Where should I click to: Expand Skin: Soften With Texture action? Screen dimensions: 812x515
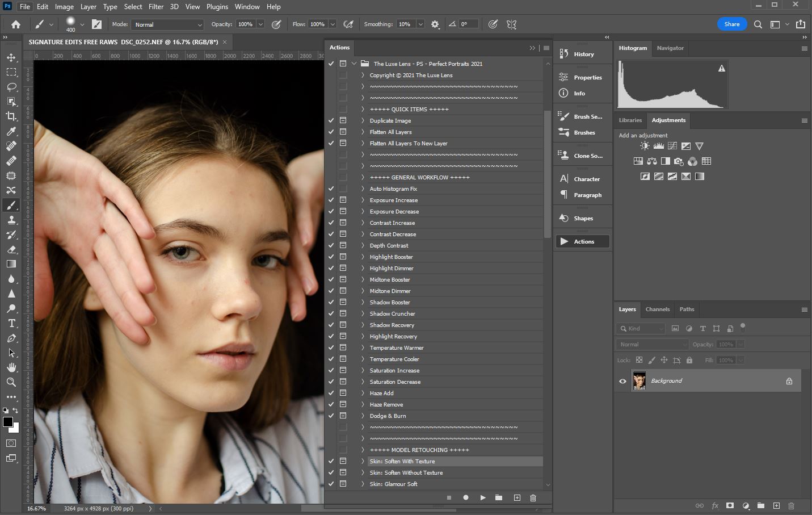pos(363,461)
